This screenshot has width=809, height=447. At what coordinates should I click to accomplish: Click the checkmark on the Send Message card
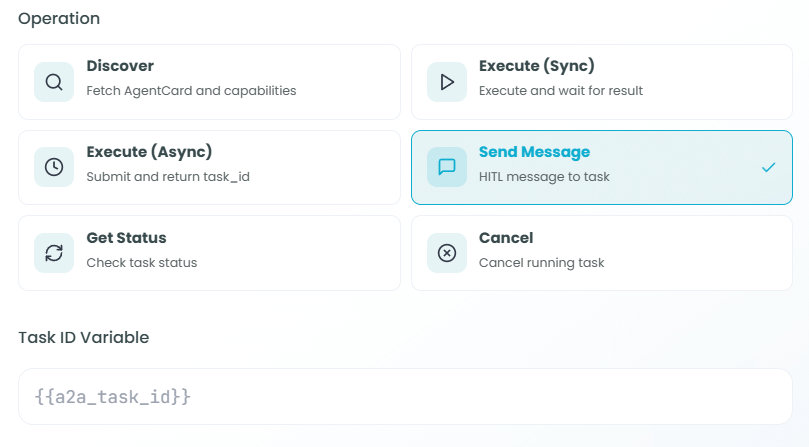(768, 168)
